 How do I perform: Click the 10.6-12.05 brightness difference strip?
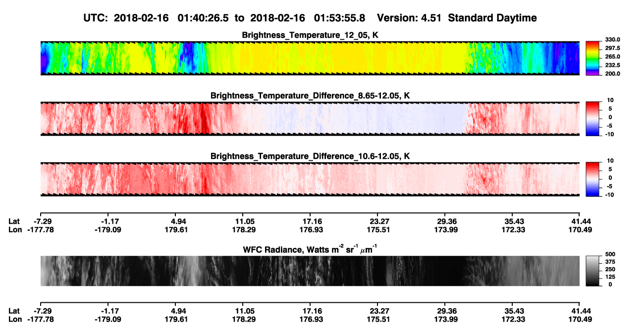pyautogui.click(x=310, y=179)
